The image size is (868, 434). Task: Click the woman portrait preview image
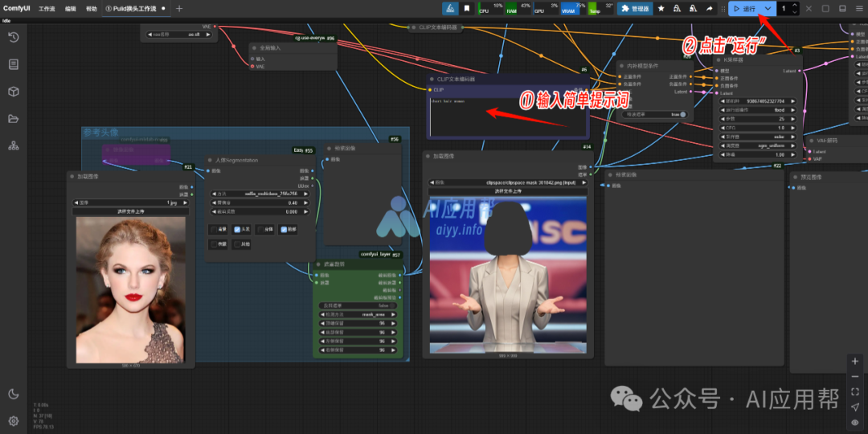pyautogui.click(x=131, y=289)
